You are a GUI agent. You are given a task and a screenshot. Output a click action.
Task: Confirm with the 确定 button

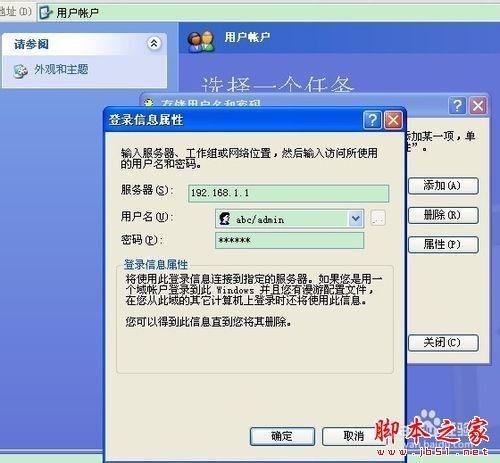point(282,436)
